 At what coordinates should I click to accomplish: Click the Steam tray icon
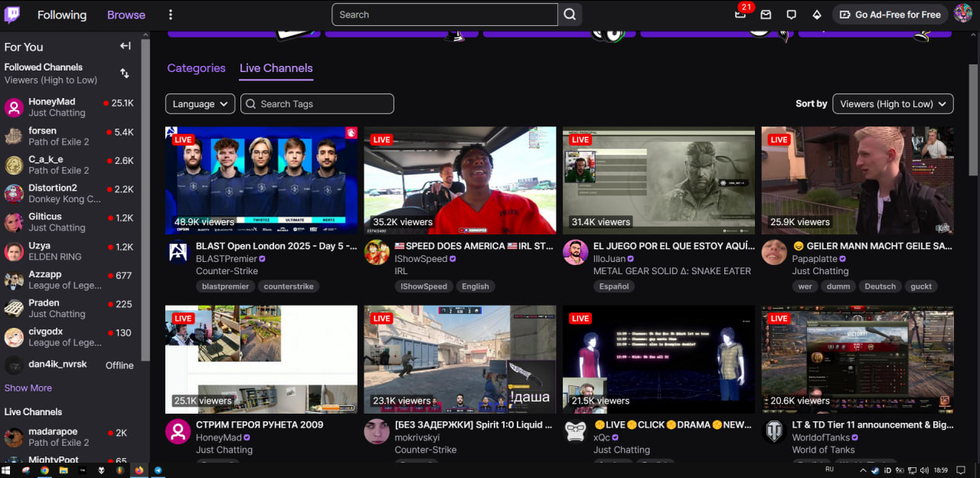(875, 470)
